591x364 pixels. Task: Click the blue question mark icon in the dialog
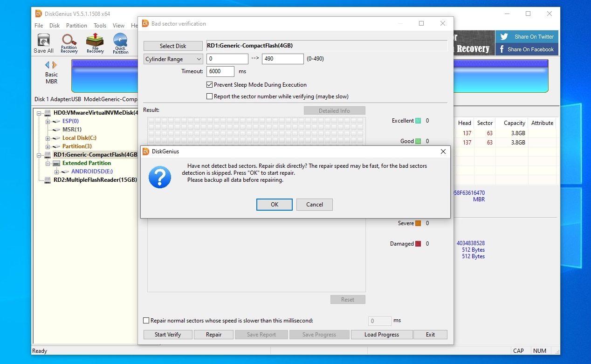pyautogui.click(x=159, y=177)
